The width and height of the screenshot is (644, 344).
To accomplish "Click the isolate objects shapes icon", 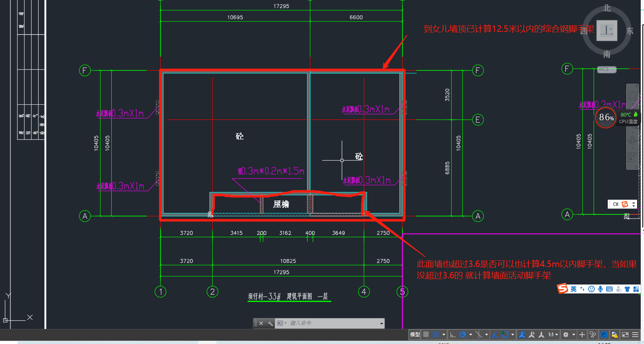I will tap(593, 335).
